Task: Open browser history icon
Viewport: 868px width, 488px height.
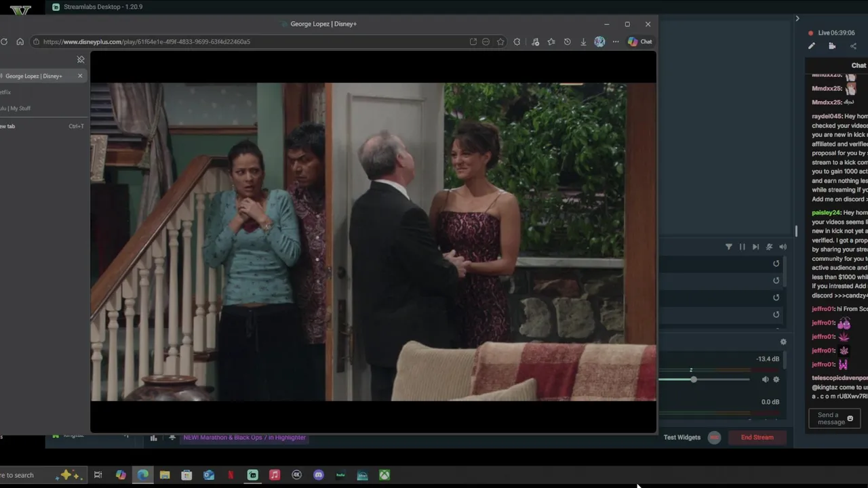Action: [567, 41]
